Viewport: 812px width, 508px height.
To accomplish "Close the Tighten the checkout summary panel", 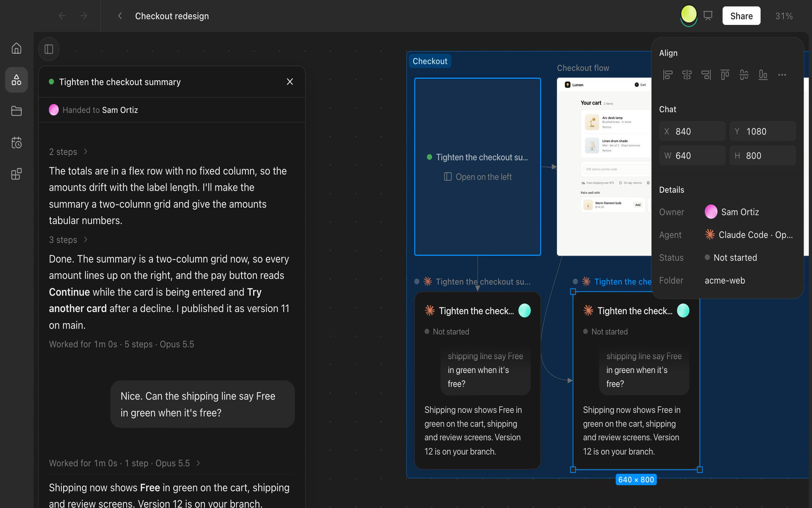I will point(290,82).
